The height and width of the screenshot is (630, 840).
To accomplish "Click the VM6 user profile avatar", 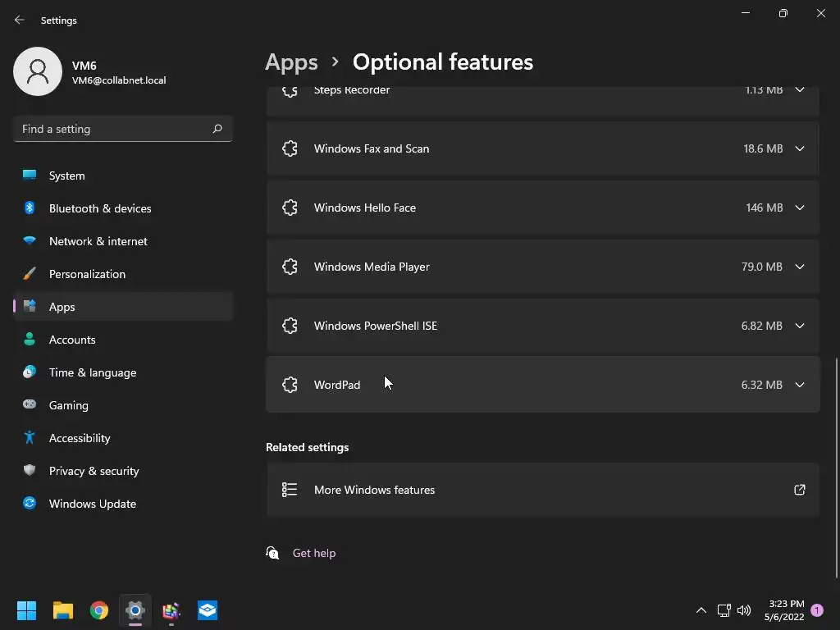I will point(38,71).
